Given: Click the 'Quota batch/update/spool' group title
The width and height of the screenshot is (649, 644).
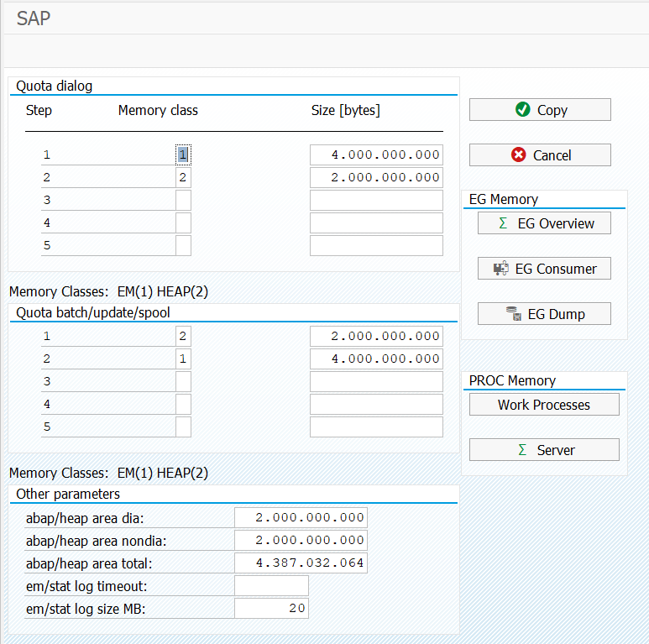Looking at the screenshot, I should [93, 312].
